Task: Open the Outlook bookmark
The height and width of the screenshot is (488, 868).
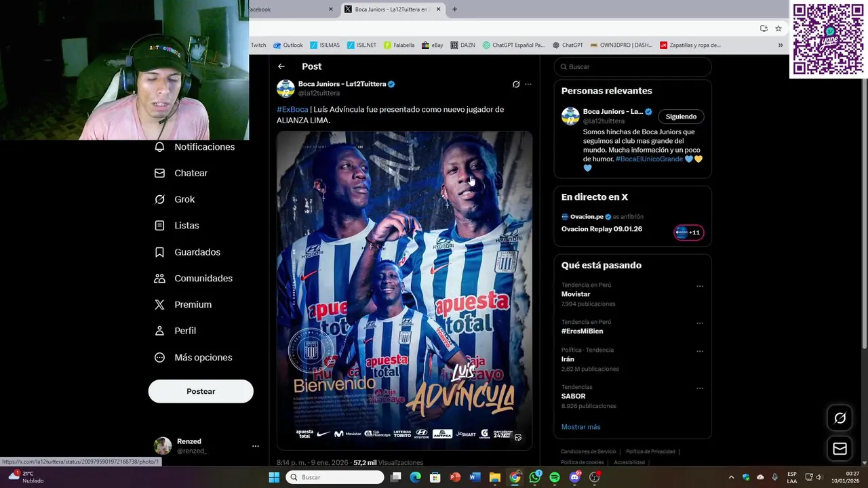Action: (x=288, y=45)
